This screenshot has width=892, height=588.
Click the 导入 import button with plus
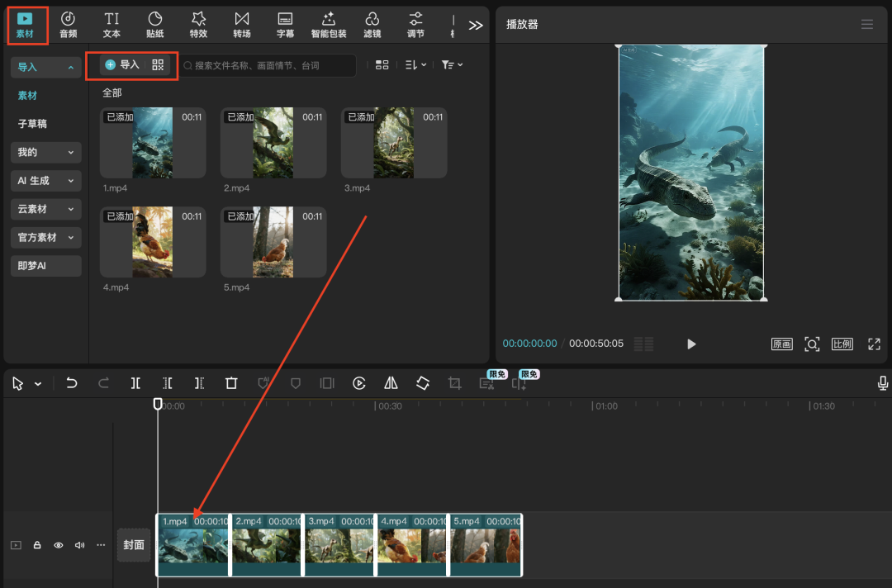pyautogui.click(x=122, y=65)
